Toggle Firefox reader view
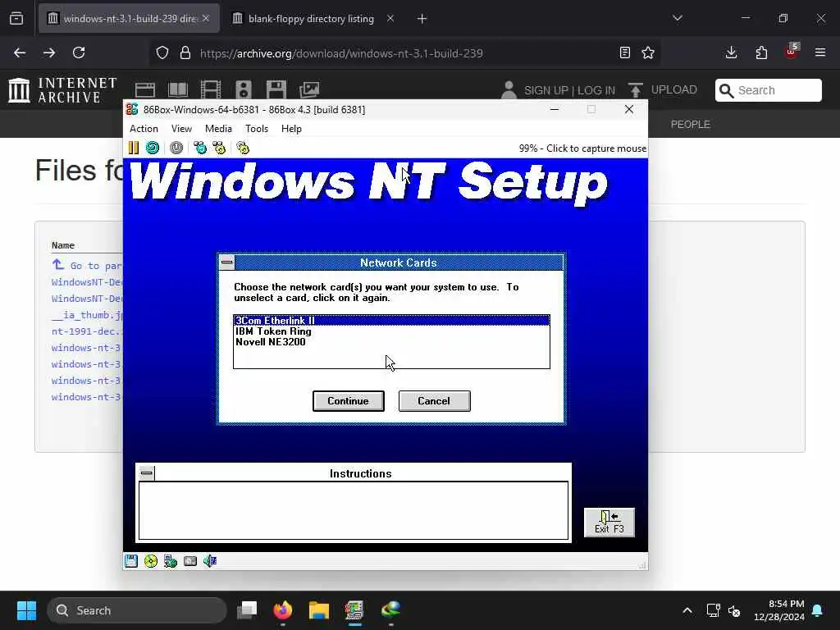 click(x=624, y=52)
